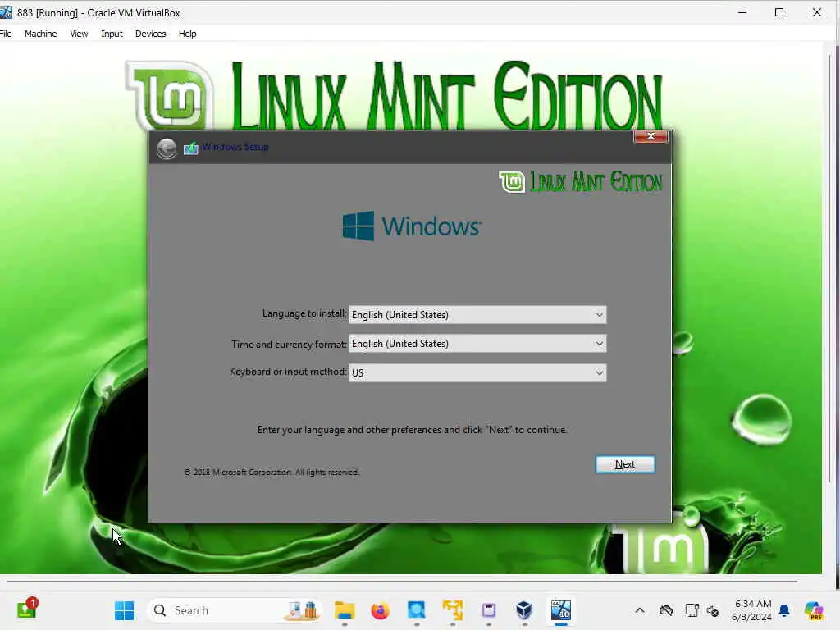Open the Windows Start menu
This screenshot has width=840, height=630.
point(125,610)
